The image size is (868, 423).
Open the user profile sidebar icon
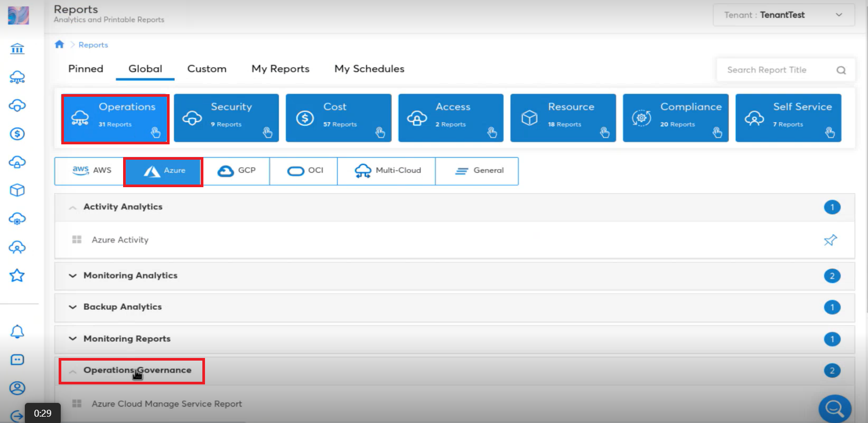pyautogui.click(x=17, y=388)
